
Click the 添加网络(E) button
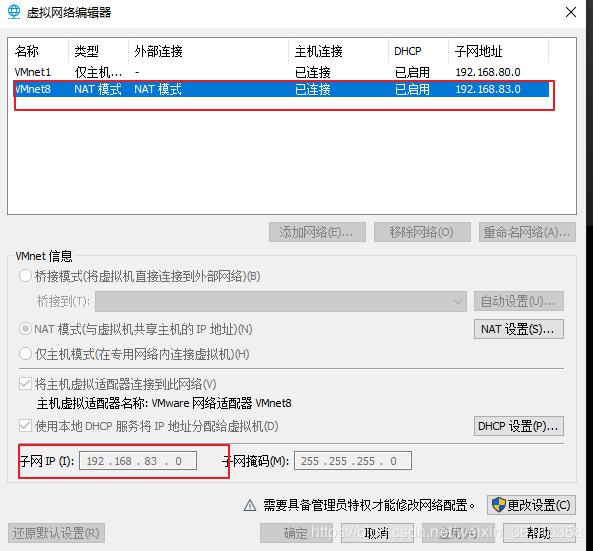(317, 232)
